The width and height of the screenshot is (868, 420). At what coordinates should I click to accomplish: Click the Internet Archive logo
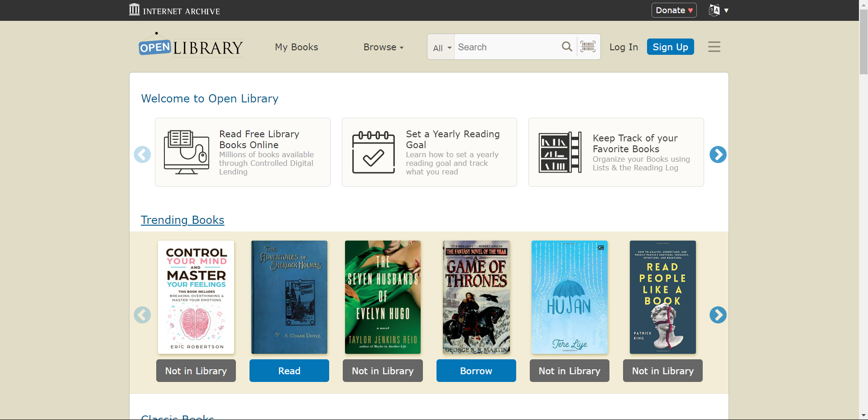coord(174,10)
